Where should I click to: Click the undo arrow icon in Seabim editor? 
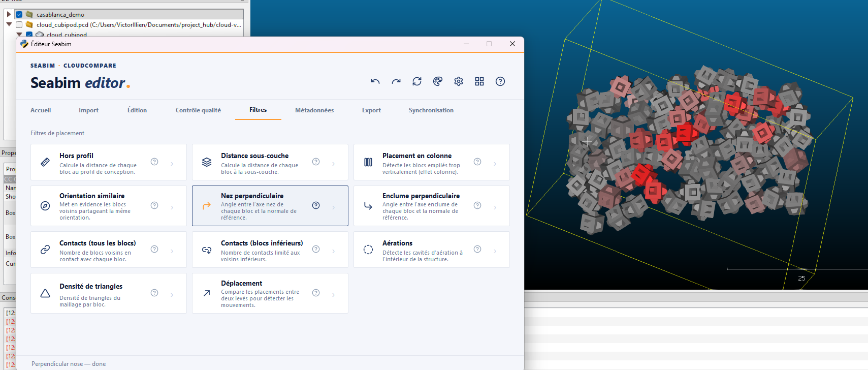click(375, 81)
